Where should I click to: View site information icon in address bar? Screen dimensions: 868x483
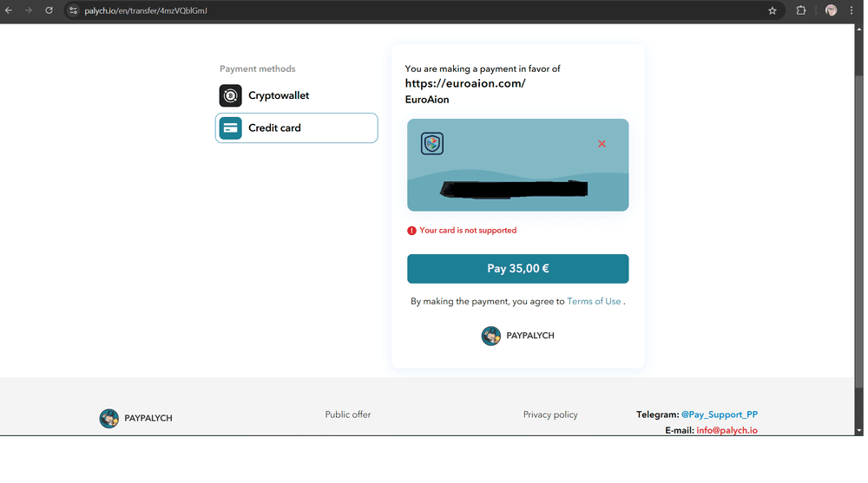pyautogui.click(x=74, y=10)
